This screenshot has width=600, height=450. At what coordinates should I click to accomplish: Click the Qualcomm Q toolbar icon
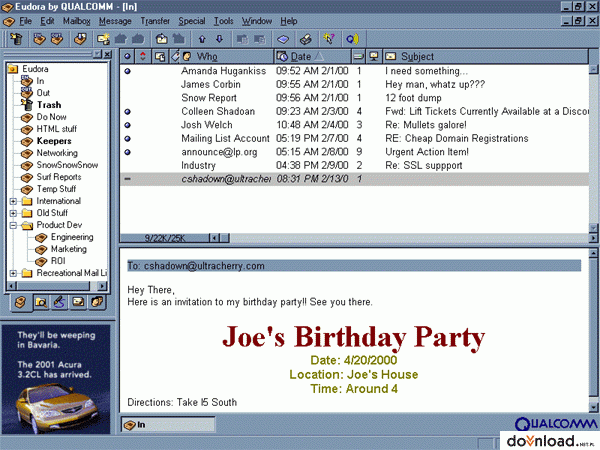tap(352, 39)
